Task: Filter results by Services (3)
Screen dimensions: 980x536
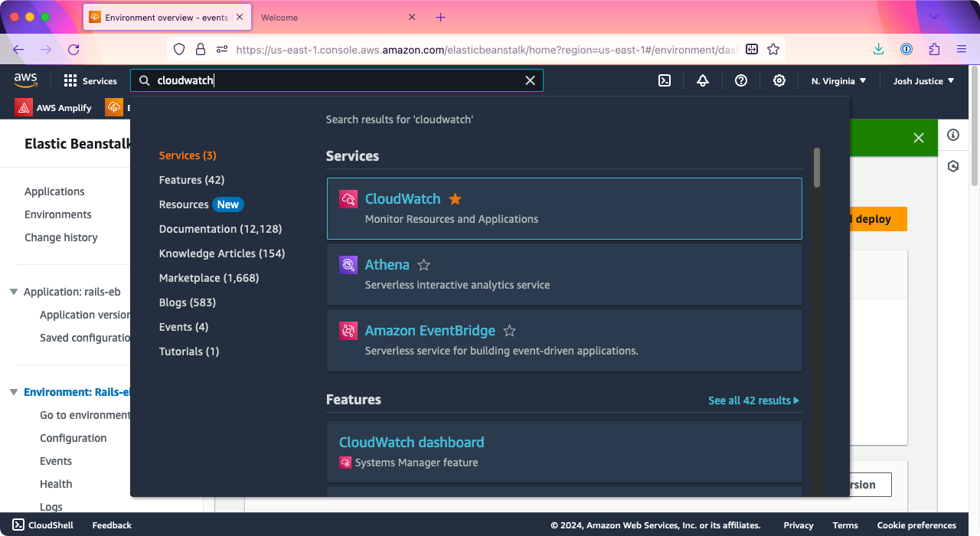Action: (x=188, y=155)
